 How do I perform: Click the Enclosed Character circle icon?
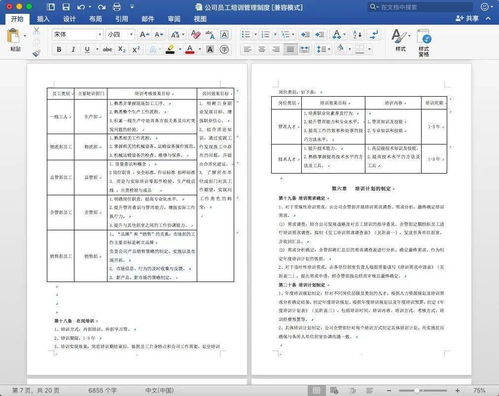224,49
